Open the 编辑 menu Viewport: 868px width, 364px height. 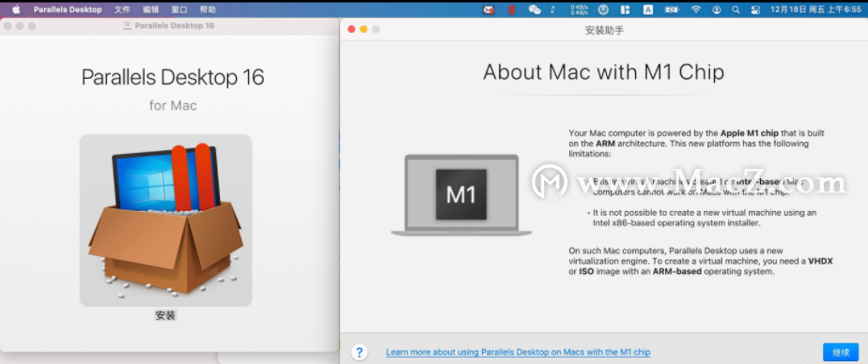point(150,9)
